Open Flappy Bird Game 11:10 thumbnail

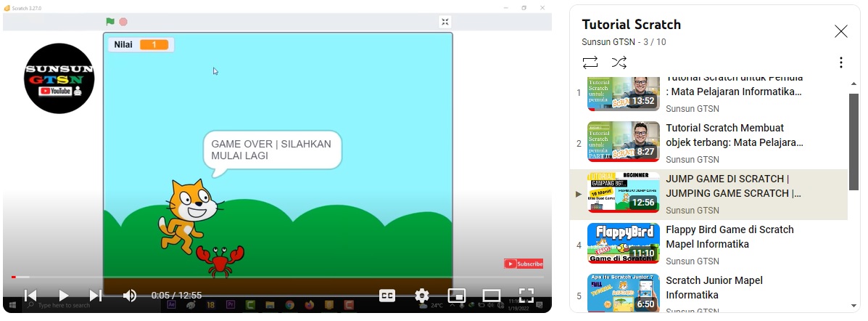point(624,243)
